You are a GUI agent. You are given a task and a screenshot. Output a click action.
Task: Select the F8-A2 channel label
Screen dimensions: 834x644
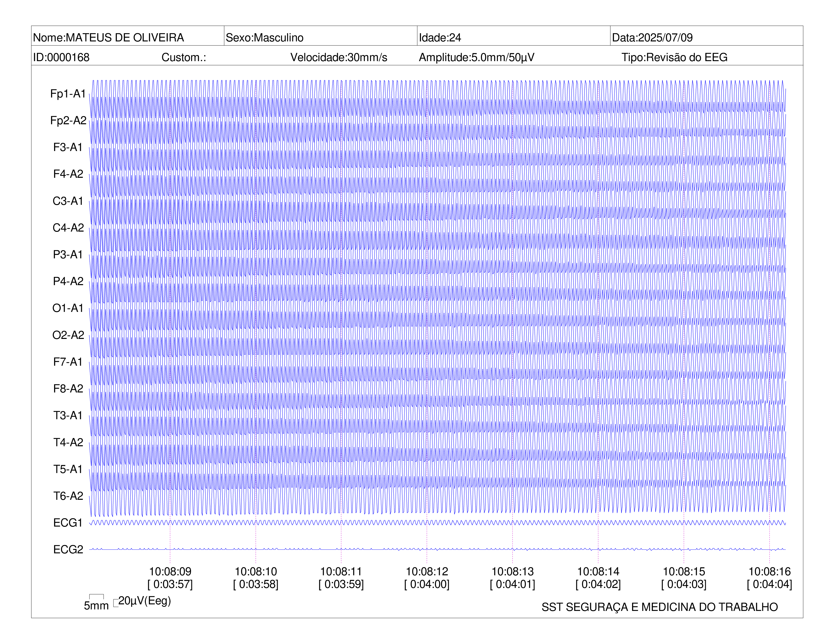[x=68, y=388]
